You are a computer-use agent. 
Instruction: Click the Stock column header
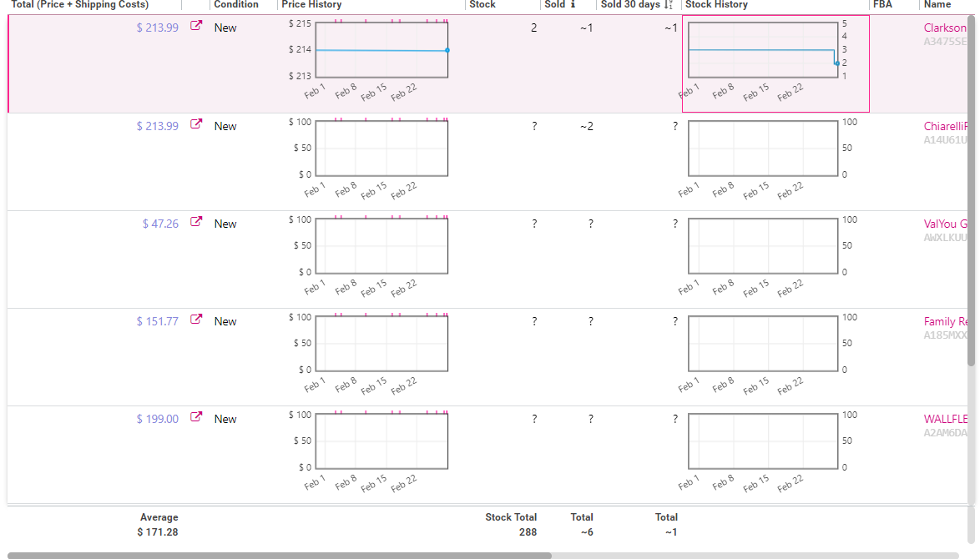482,4
